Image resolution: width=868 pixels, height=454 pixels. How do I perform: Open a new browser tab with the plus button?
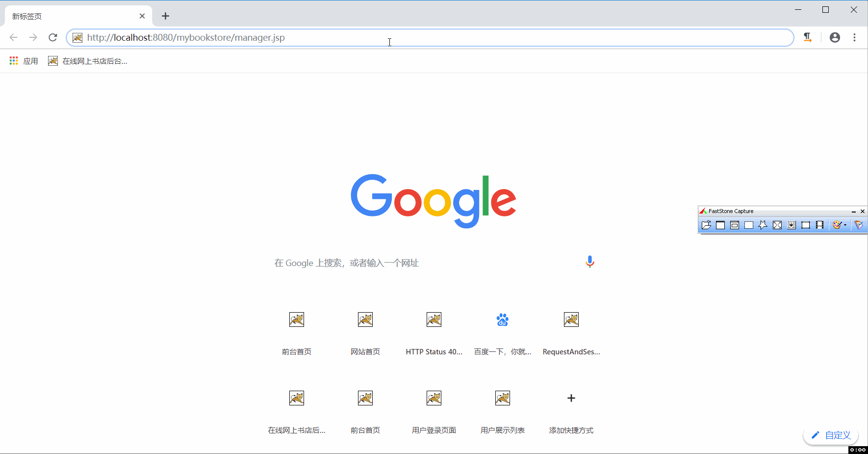[165, 16]
